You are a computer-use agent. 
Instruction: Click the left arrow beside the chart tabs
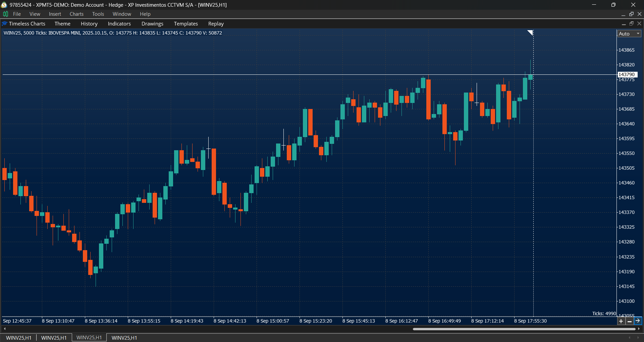[5, 329]
